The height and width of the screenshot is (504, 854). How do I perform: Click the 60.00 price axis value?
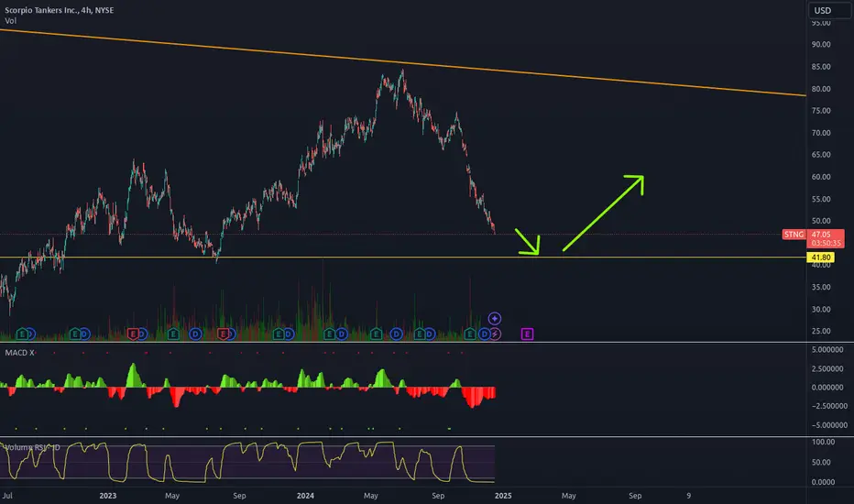point(821,177)
